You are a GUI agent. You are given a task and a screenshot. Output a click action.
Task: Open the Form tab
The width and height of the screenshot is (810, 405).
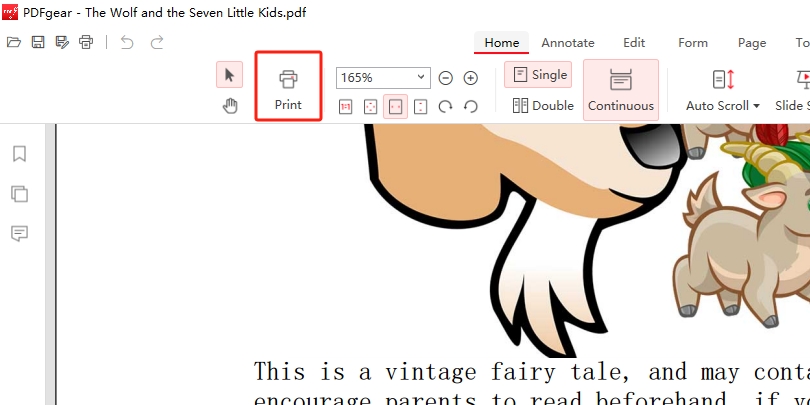tap(693, 43)
